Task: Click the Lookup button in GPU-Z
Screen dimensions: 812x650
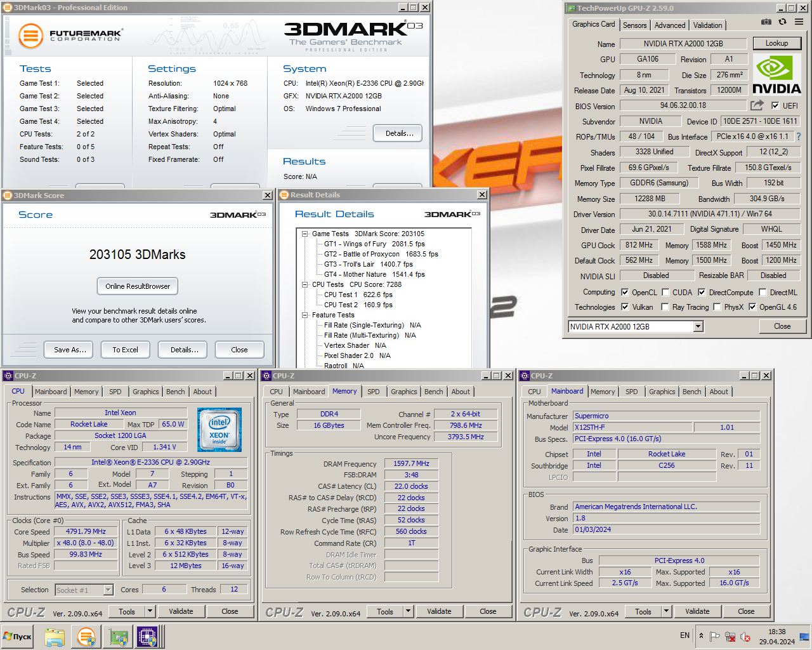Action: click(x=776, y=43)
